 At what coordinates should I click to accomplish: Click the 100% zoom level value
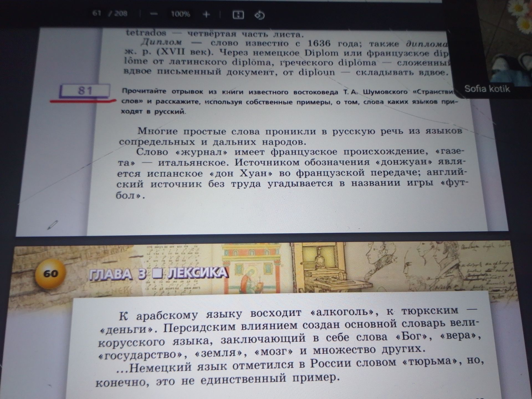pos(180,14)
